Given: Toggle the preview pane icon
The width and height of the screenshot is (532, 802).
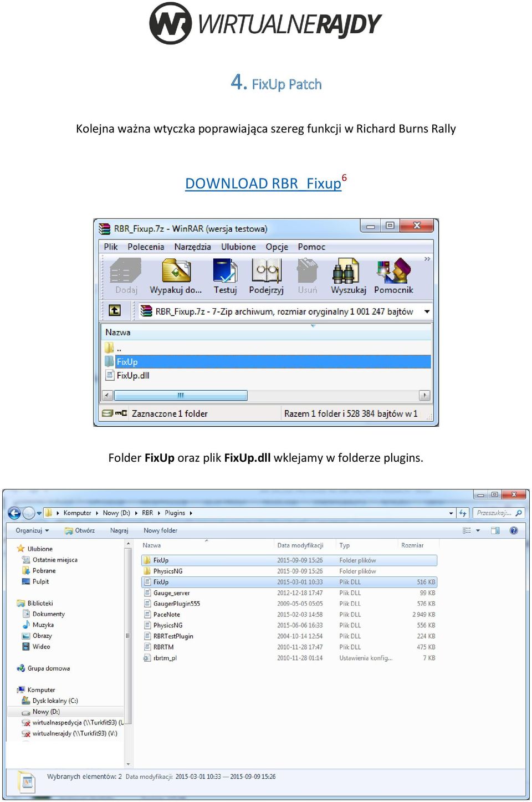Looking at the screenshot, I should click(495, 530).
